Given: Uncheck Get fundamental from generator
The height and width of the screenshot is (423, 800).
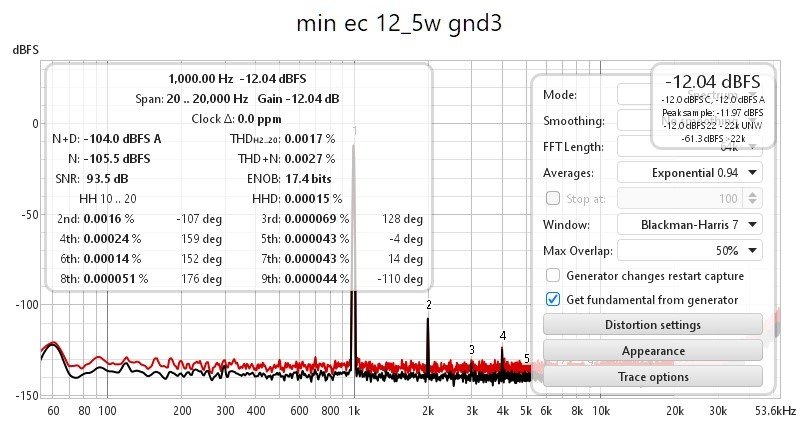Looking at the screenshot, I should pyautogui.click(x=553, y=300).
